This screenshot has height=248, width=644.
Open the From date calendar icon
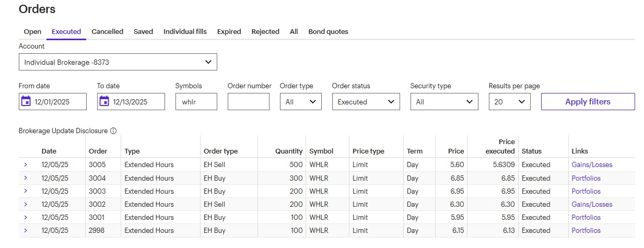click(26, 101)
